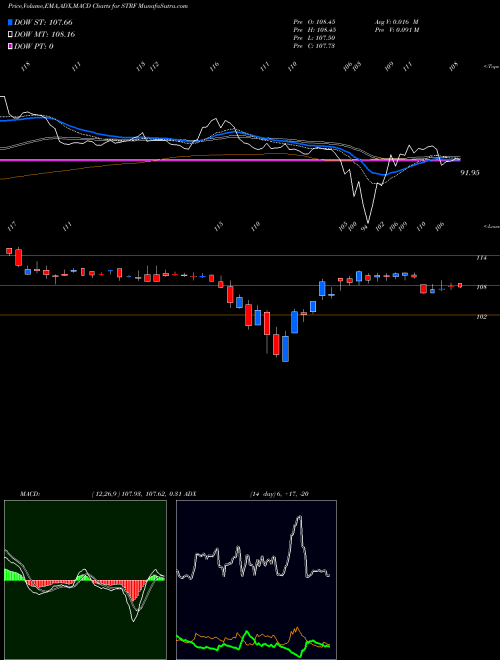500x660 pixels.
Task: Click the ADX '(14 day) 6, +17, -20' text
Action: (279, 494)
